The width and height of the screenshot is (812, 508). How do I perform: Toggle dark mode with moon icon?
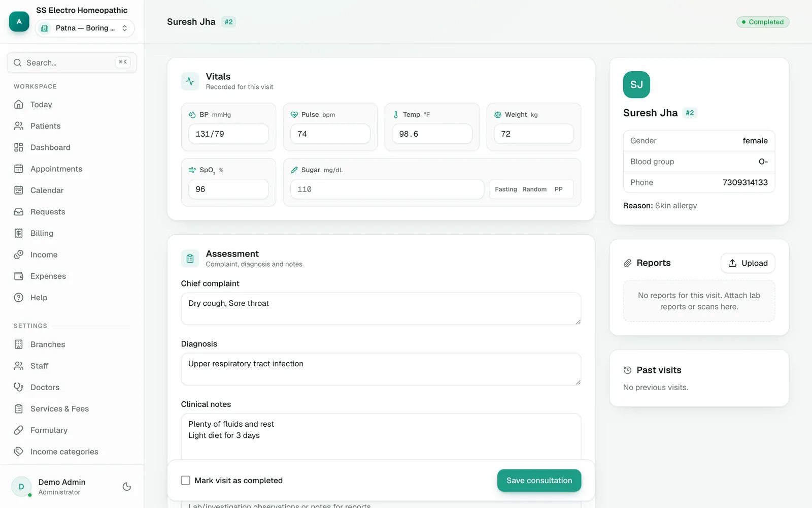[127, 487]
